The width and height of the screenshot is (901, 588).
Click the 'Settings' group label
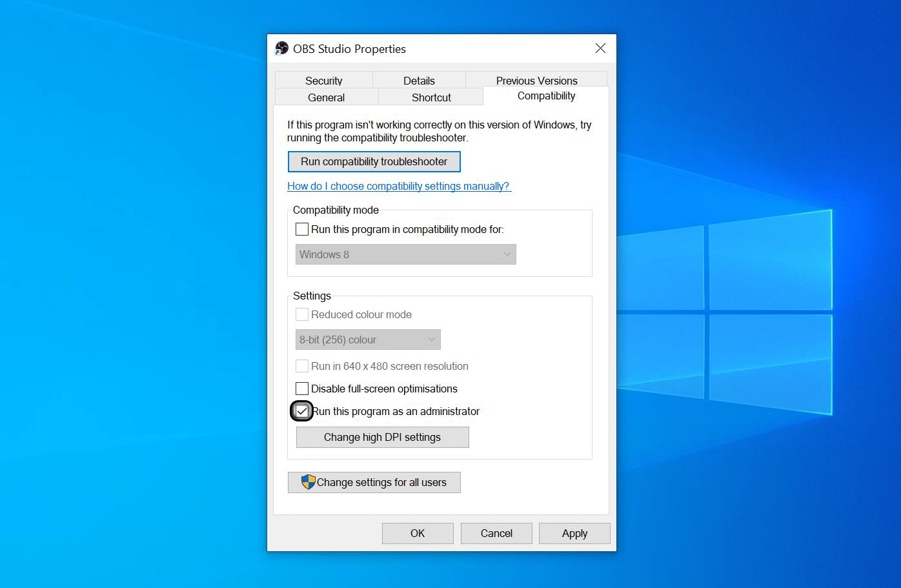[312, 296]
